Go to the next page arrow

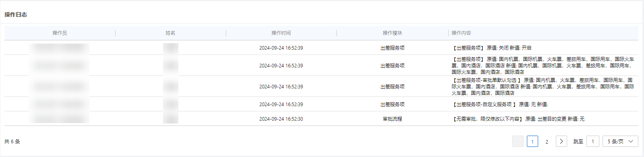(x=561, y=141)
